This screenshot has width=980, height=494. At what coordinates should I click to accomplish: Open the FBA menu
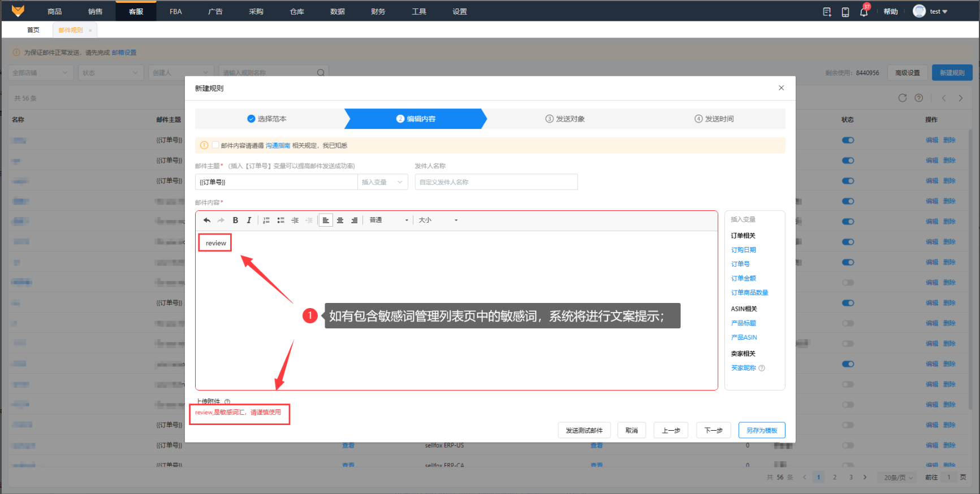(x=176, y=11)
